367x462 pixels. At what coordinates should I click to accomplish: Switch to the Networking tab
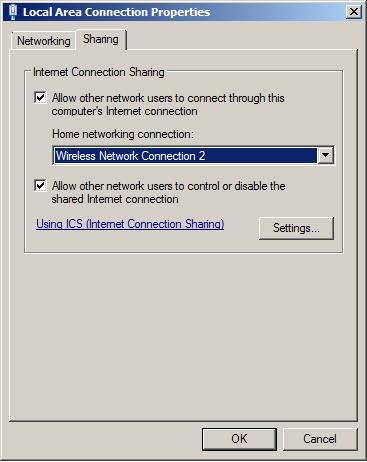pos(43,41)
